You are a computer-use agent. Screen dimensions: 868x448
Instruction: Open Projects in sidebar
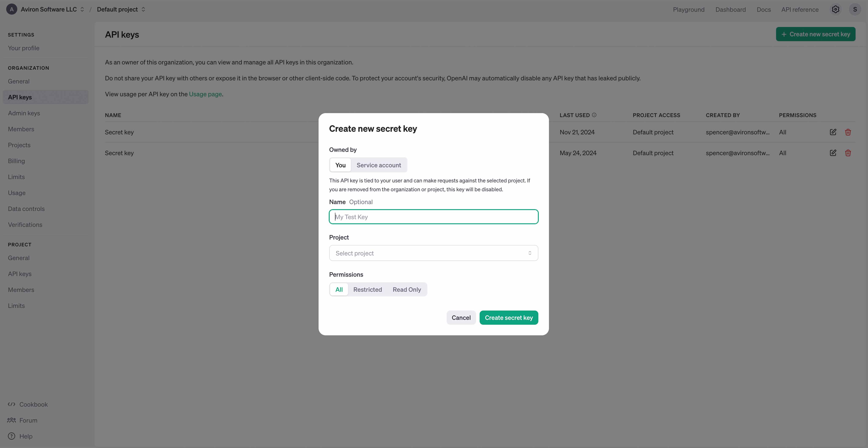click(19, 145)
